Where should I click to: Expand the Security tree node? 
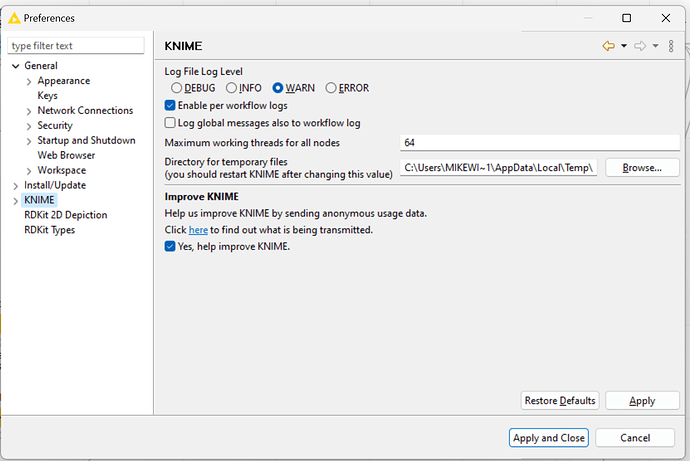click(29, 126)
